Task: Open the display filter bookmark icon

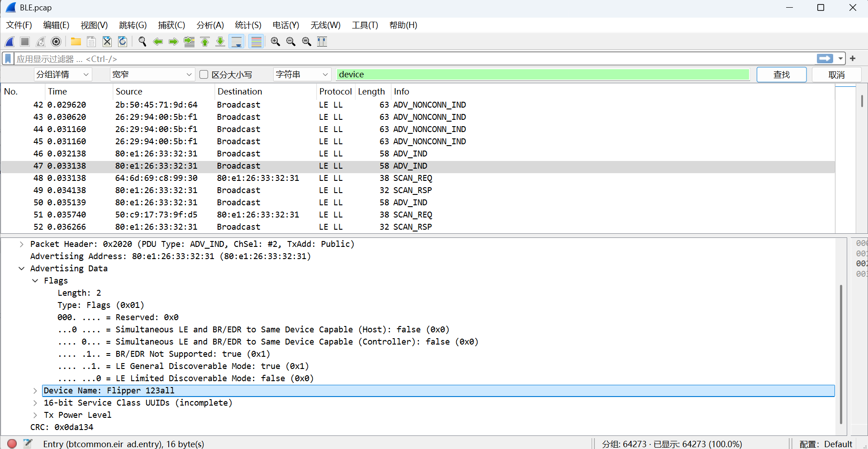Action: pos(8,59)
